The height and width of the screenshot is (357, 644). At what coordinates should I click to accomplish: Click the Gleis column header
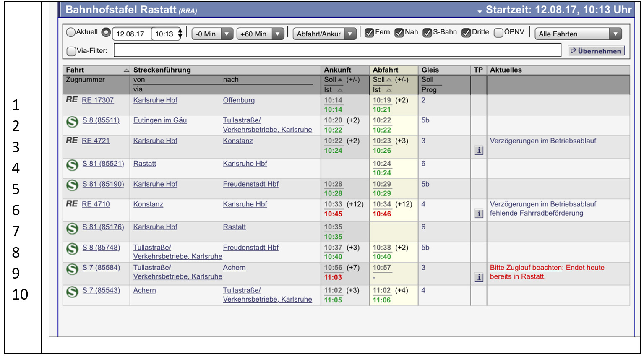(430, 70)
